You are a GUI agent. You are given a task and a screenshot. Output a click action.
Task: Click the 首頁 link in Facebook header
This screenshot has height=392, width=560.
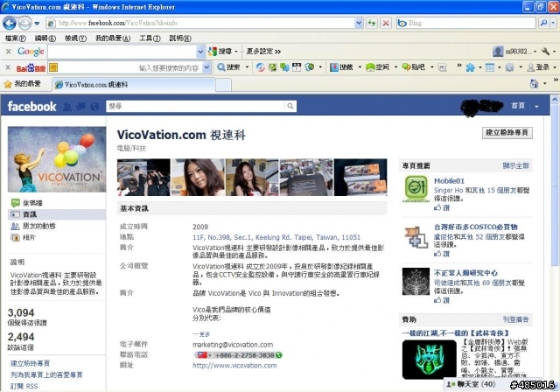517,106
